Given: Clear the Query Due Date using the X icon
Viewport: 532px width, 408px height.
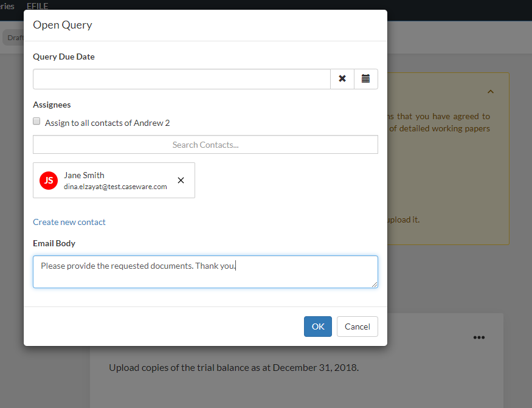Looking at the screenshot, I should pos(342,78).
